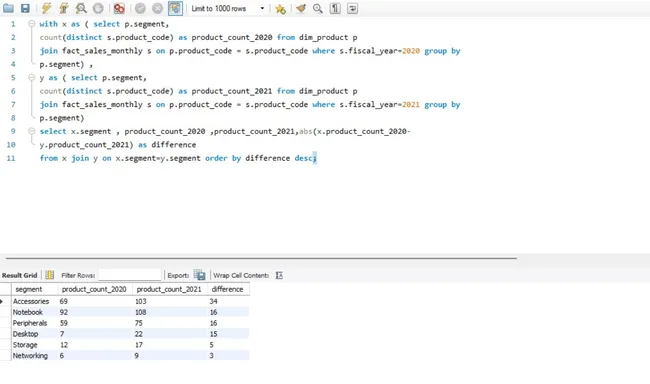
Task: Sort by the difference column header
Action: point(227,289)
